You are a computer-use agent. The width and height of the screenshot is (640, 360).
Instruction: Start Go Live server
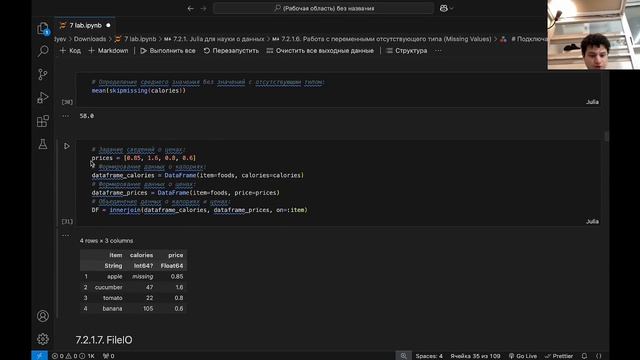523,356
